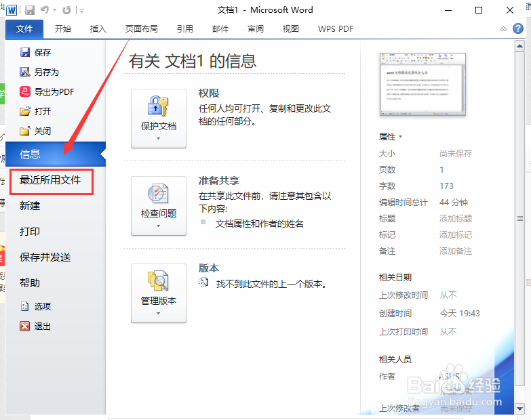Click the 大小 value 尚未保存
The height and width of the screenshot is (420, 531).
click(456, 154)
